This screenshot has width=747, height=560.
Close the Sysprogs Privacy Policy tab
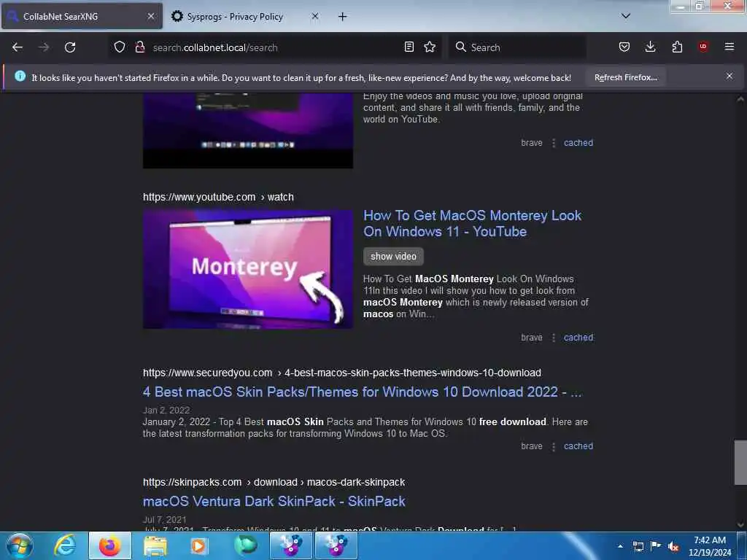[315, 16]
